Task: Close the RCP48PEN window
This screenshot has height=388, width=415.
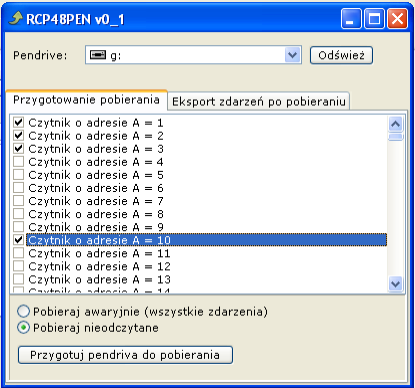Action: (397, 19)
